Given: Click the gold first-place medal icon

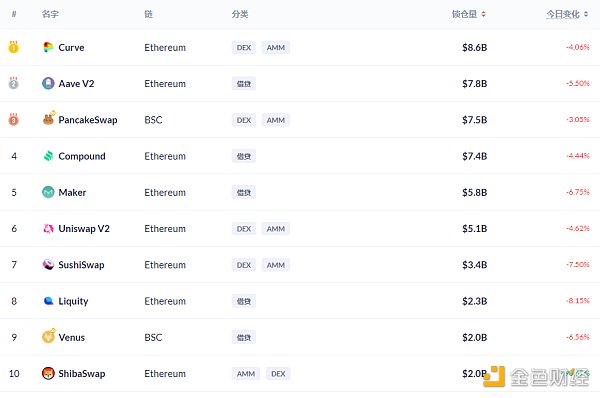Looking at the screenshot, I should (x=13, y=47).
